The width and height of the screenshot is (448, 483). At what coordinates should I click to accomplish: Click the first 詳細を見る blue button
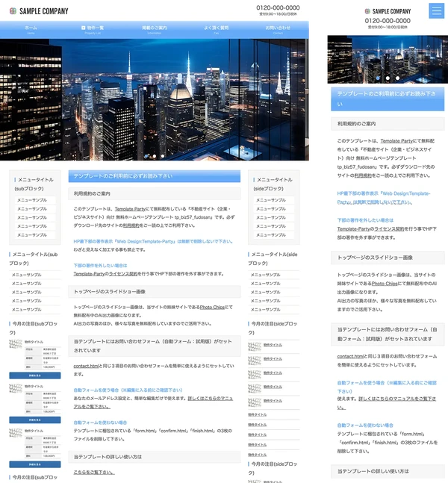pos(29,376)
